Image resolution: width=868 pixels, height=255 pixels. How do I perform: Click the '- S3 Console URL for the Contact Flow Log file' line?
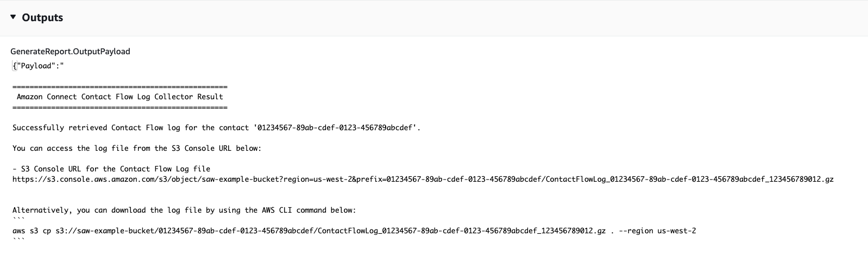click(111, 169)
